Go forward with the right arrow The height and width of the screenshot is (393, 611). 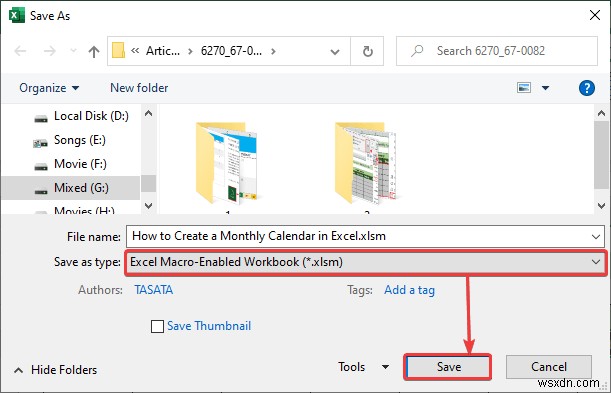(x=49, y=51)
